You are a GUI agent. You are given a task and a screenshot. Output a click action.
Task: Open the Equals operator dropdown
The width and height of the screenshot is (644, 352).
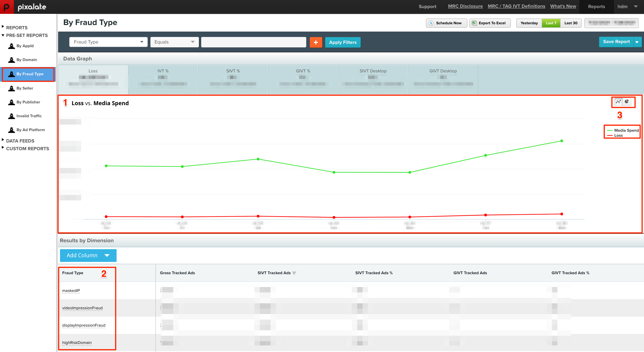174,42
